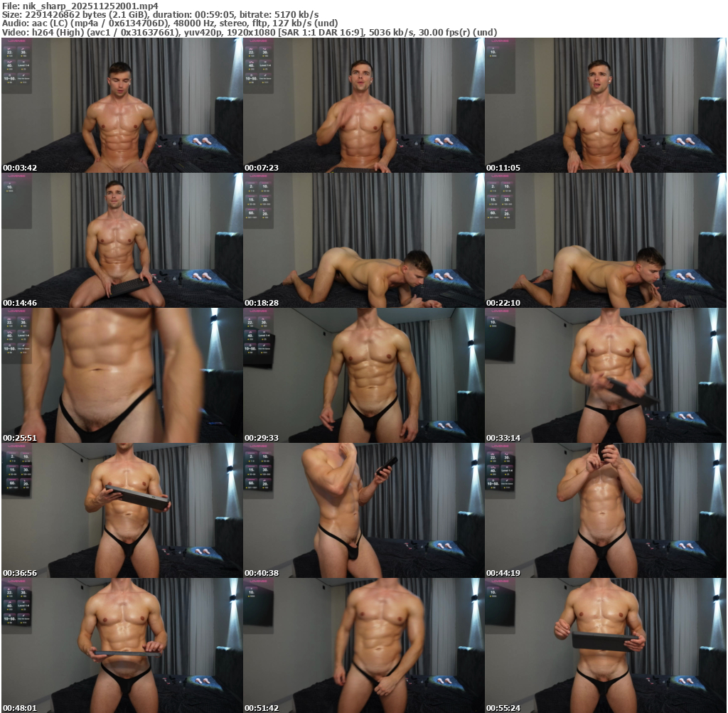Click the Audio codec info line

pos(170,23)
